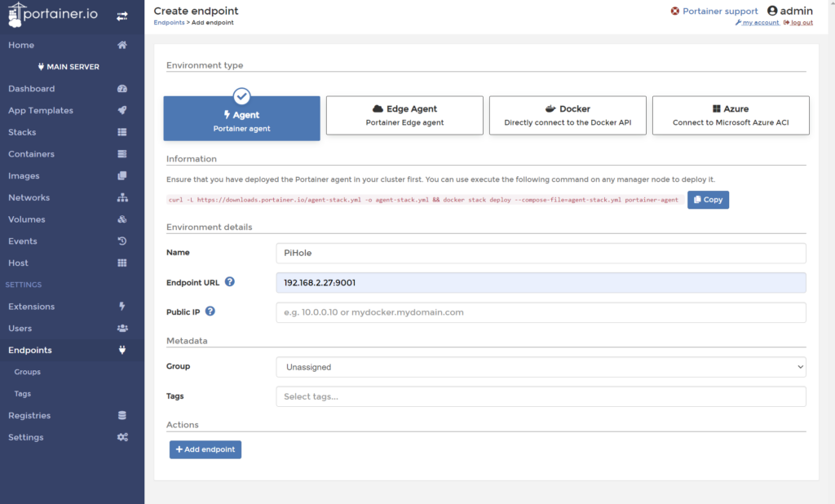Click the Settings cogs icon
The height and width of the screenshot is (504, 835).
point(122,437)
